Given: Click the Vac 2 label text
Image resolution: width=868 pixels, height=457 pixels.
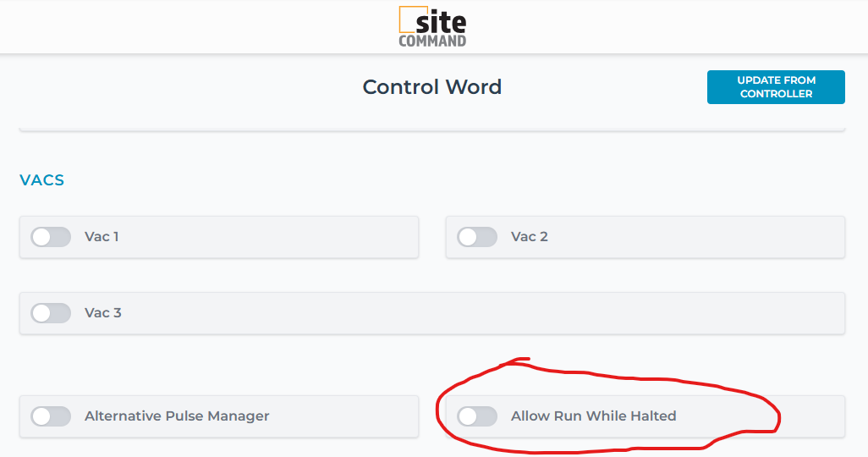Looking at the screenshot, I should (529, 237).
